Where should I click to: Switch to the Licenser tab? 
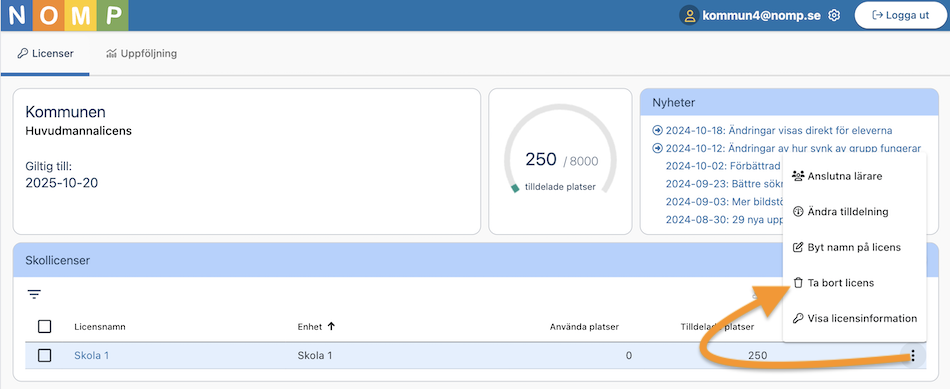click(45, 53)
